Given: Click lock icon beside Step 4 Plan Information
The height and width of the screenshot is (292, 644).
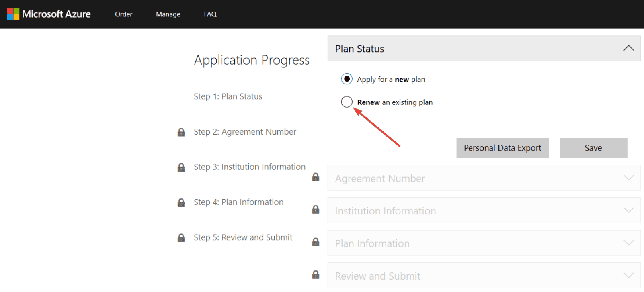Looking at the screenshot, I should pos(181,202).
